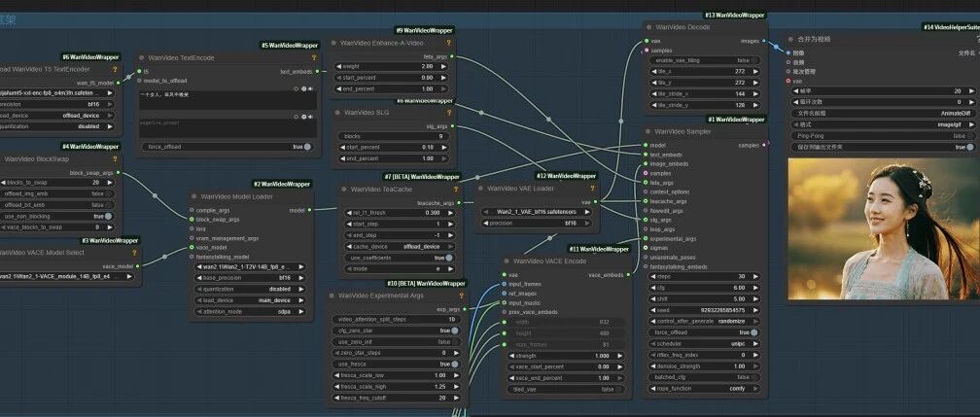Decrease cfg value in WanVideo Sampler
The height and width of the screenshot is (417, 980).
653,288
